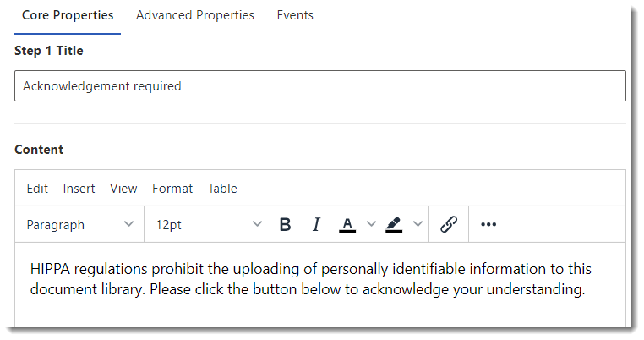The height and width of the screenshot is (340, 644).
Task: Click the insert link chain icon
Action: (x=449, y=225)
